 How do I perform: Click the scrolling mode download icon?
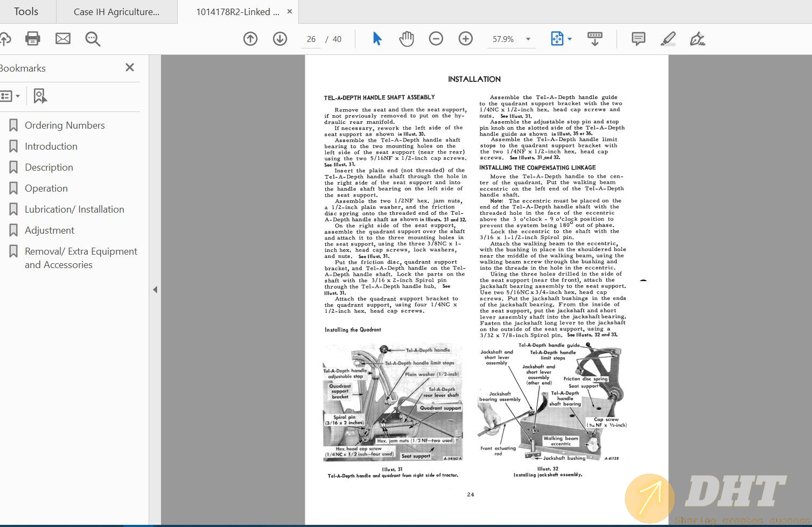(x=595, y=39)
